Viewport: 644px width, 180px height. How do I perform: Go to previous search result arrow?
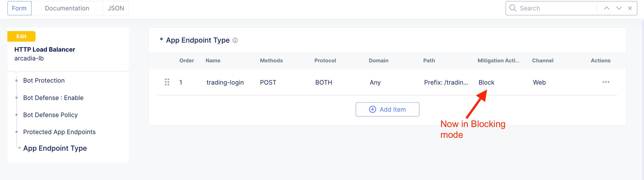[607, 8]
